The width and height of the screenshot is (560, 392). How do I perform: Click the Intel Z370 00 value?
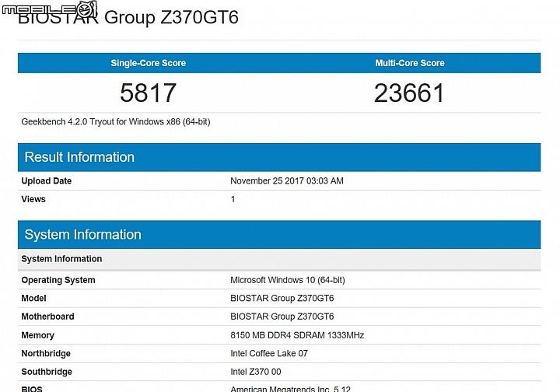256,372
